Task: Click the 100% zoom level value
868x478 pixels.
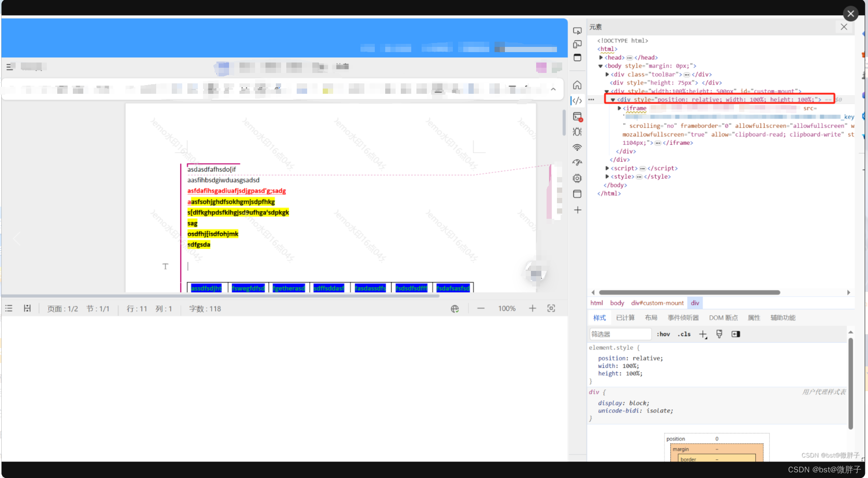Action: [x=507, y=309]
